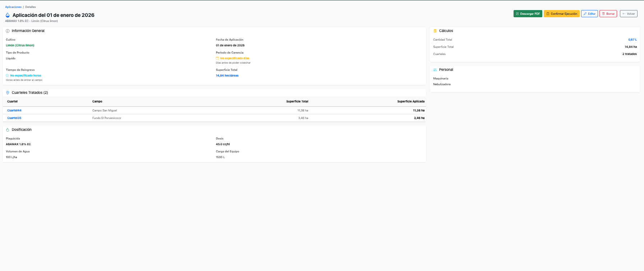Click the droplet icon next to Dosificación
The width and height of the screenshot is (644, 271).
tap(8, 130)
